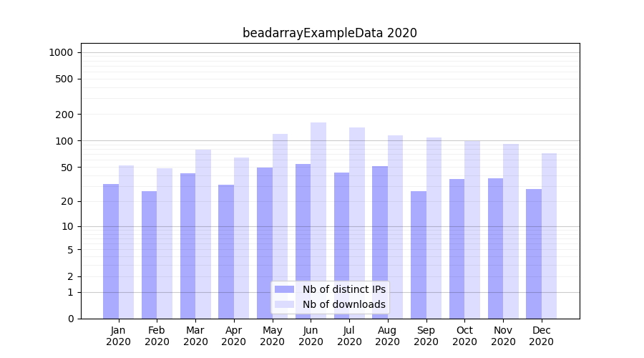Select the Nb of distinct IPs legend label
The height and width of the screenshot is (358, 644).
(343, 289)
